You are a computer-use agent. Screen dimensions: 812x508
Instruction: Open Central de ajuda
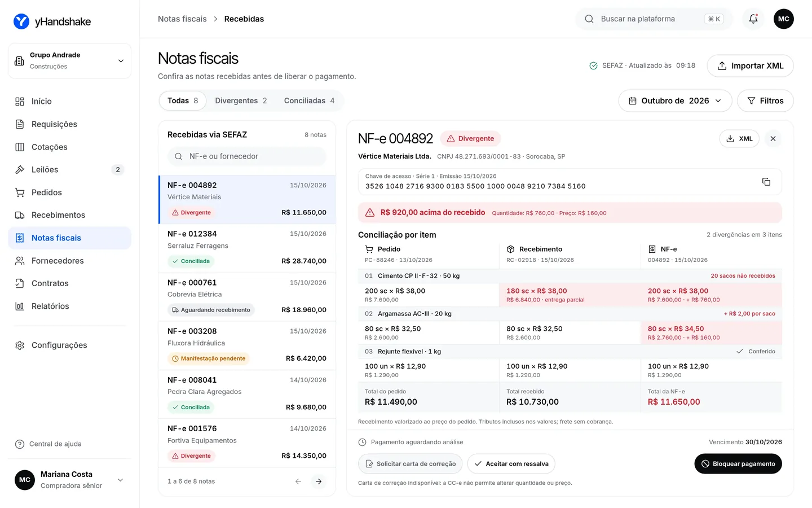pyautogui.click(x=48, y=444)
